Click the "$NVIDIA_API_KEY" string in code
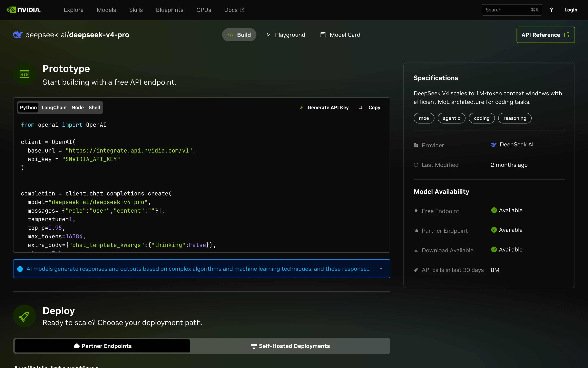588x368 pixels. pos(91,159)
